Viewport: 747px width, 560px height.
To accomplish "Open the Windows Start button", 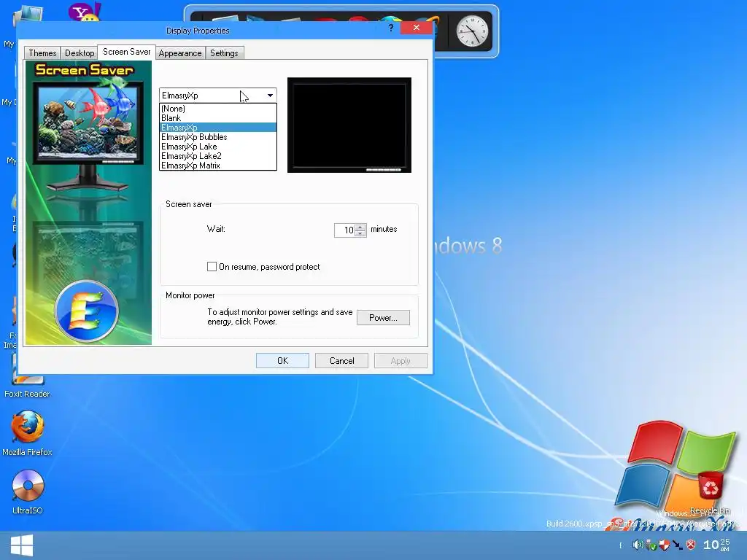I will 21,545.
